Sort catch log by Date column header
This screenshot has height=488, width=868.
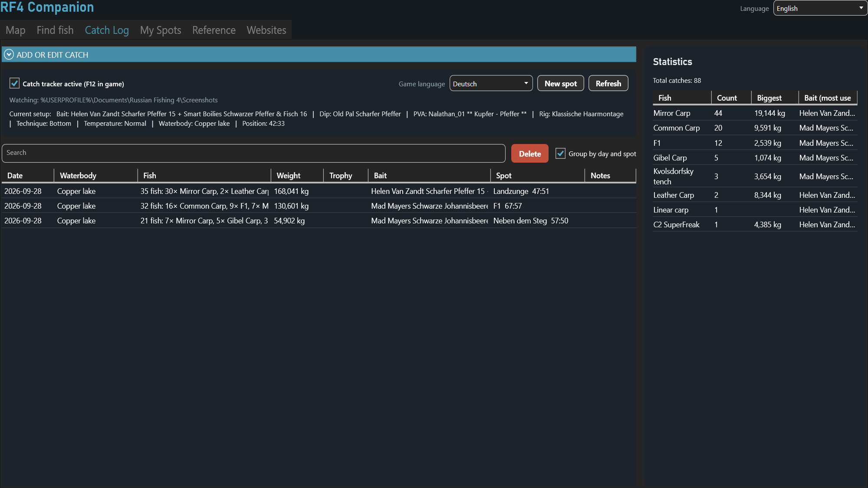tap(28, 176)
